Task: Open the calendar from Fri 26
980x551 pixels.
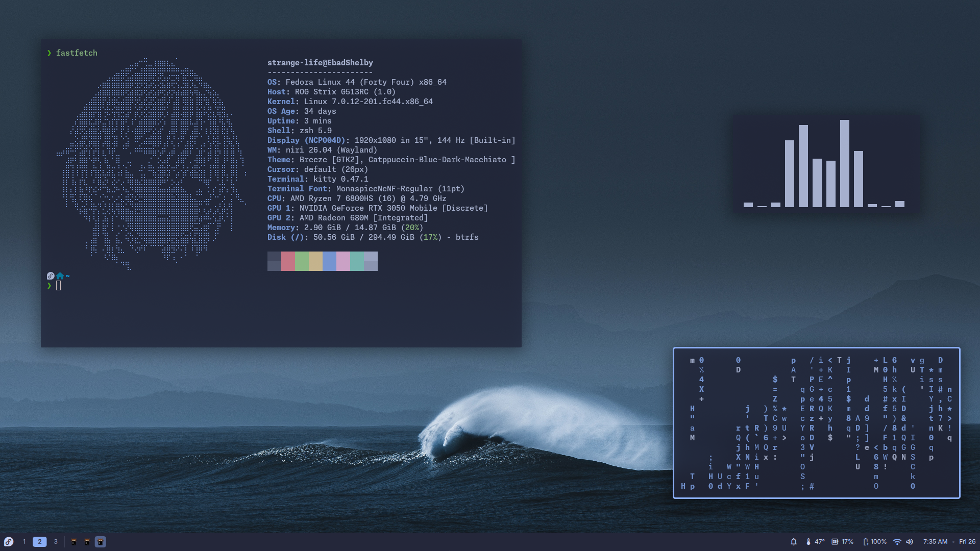Action: pos(967,542)
